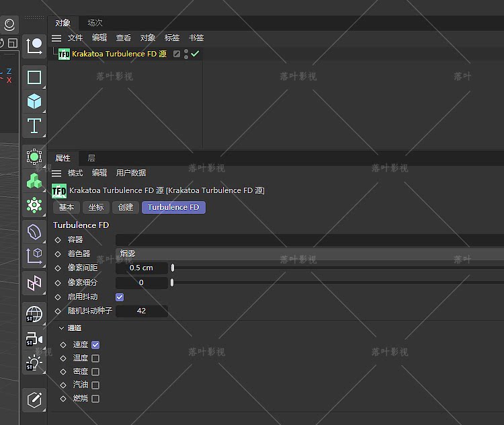Select the deformer bend icon

(x=34, y=231)
